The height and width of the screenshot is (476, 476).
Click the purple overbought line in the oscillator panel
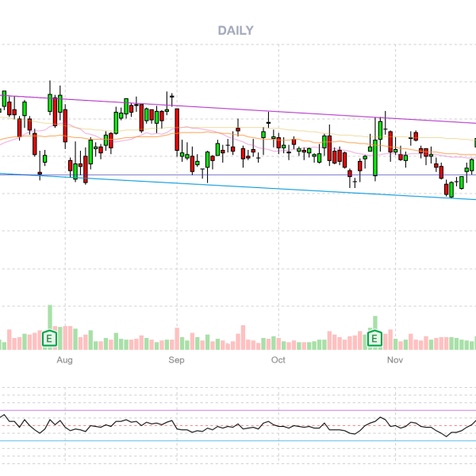coord(238,411)
